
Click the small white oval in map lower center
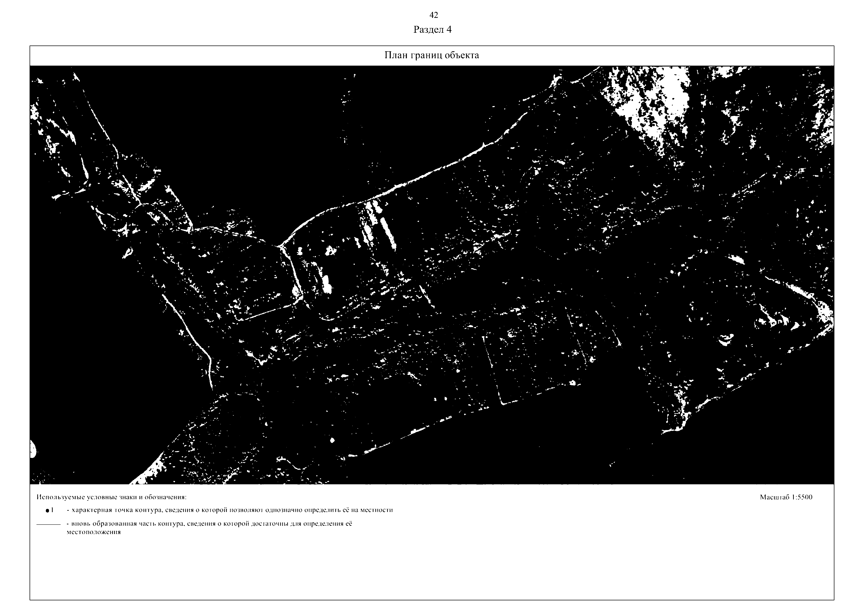(x=332, y=440)
